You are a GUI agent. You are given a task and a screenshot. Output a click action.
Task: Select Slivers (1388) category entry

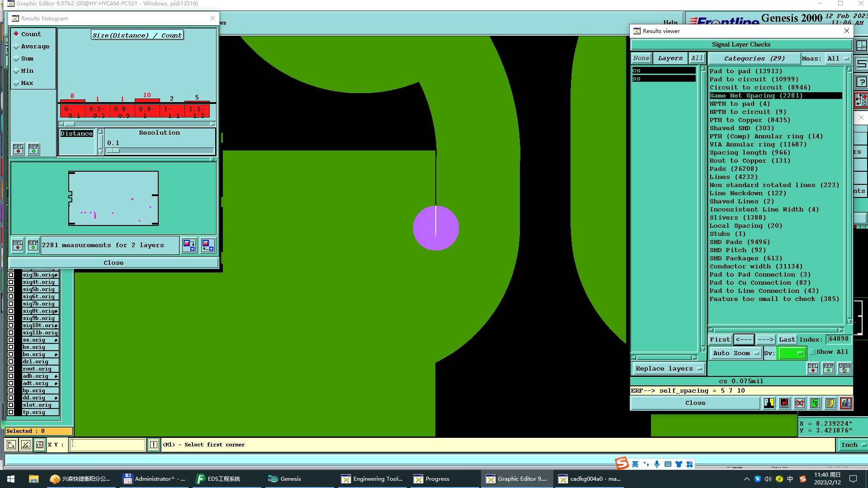(x=737, y=218)
